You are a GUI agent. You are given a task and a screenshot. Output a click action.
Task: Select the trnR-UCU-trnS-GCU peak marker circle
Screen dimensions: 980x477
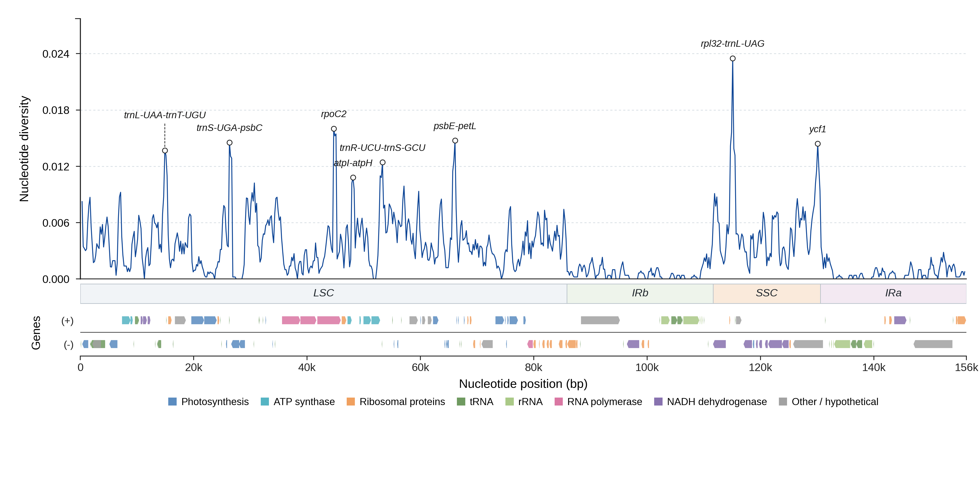pos(383,162)
